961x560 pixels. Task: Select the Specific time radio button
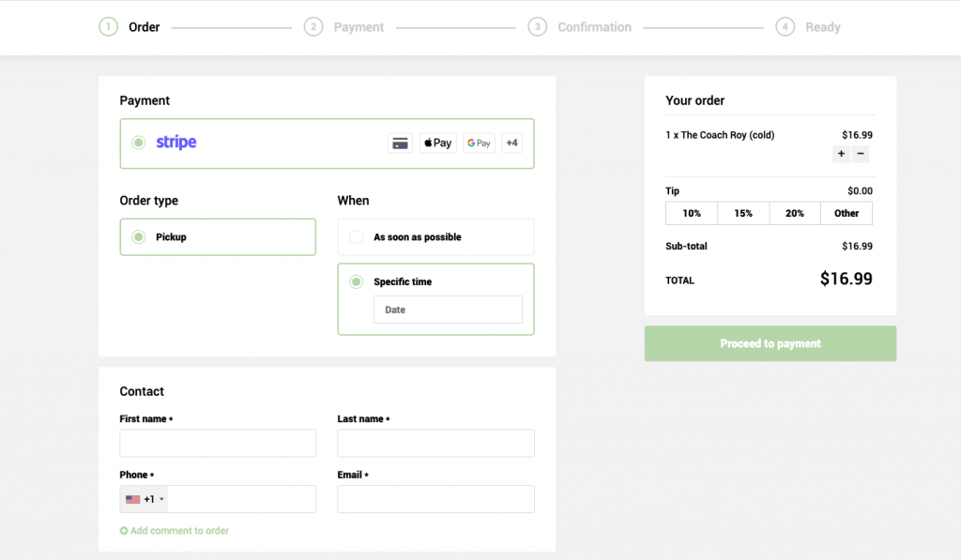click(356, 281)
